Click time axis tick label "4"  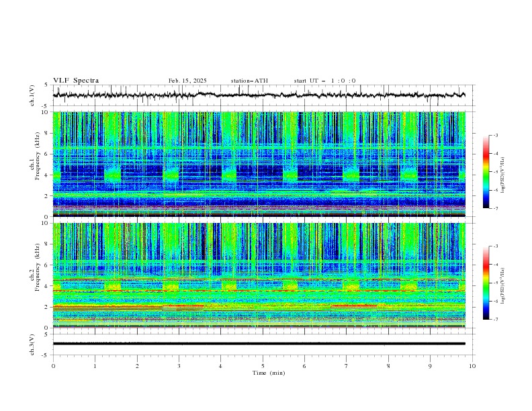220,366
